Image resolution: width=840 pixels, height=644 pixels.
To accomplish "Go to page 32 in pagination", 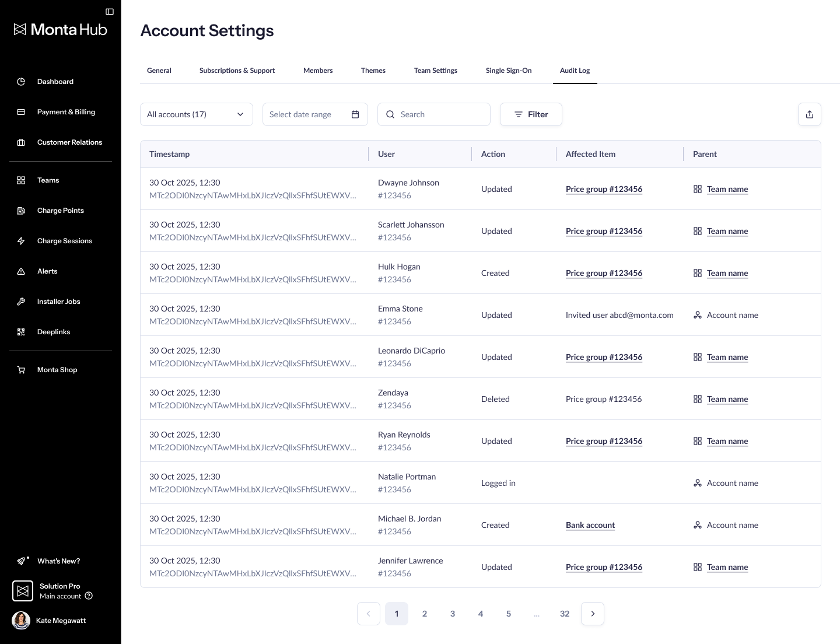I will click(x=565, y=614).
